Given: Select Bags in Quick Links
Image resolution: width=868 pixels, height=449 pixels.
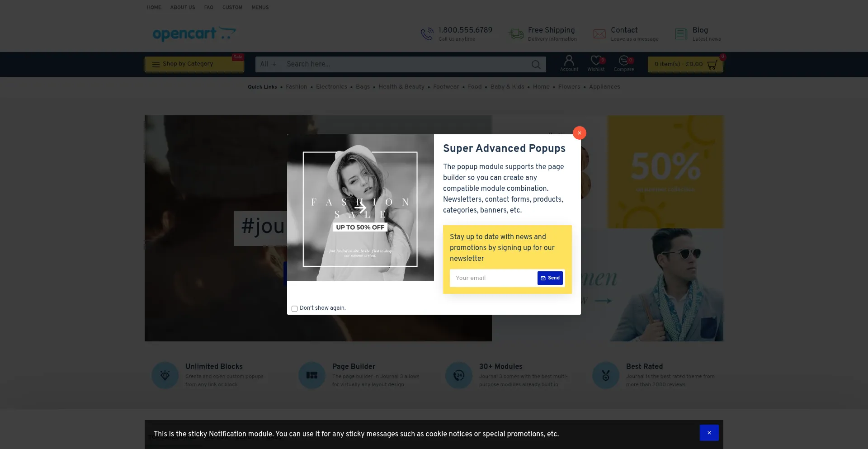Looking at the screenshot, I should (363, 87).
